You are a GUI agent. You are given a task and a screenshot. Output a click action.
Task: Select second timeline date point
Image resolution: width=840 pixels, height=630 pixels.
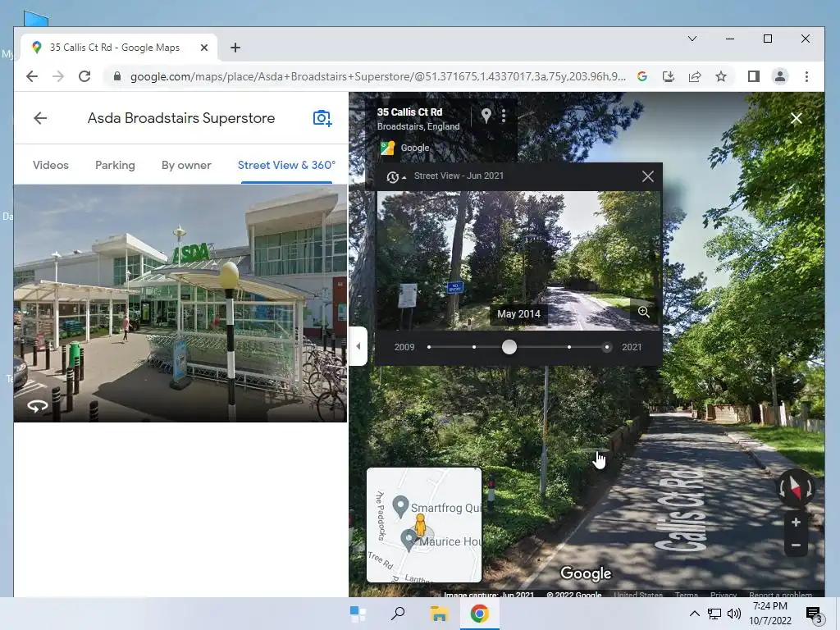[474, 347]
